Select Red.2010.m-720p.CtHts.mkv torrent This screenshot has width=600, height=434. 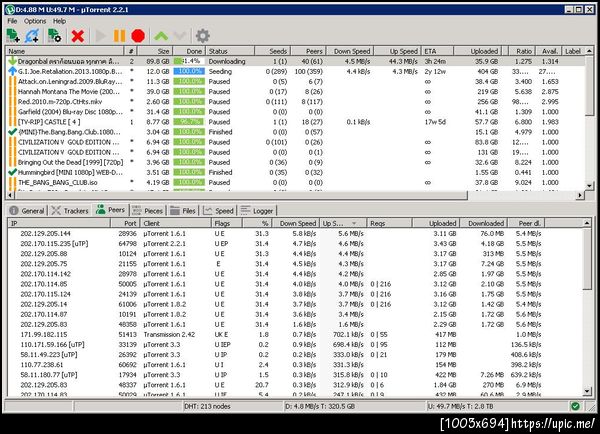pyautogui.click(x=295, y=102)
